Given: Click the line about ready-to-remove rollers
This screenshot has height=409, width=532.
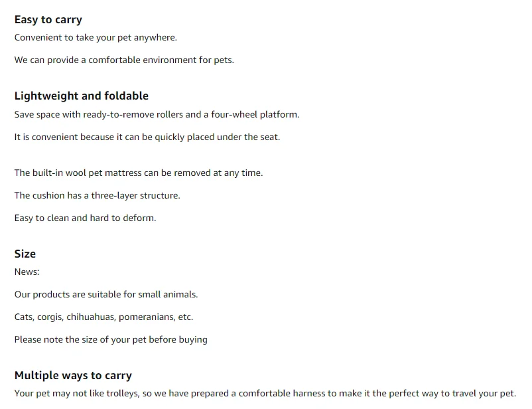Looking at the screenshot, I should [157, 115].
